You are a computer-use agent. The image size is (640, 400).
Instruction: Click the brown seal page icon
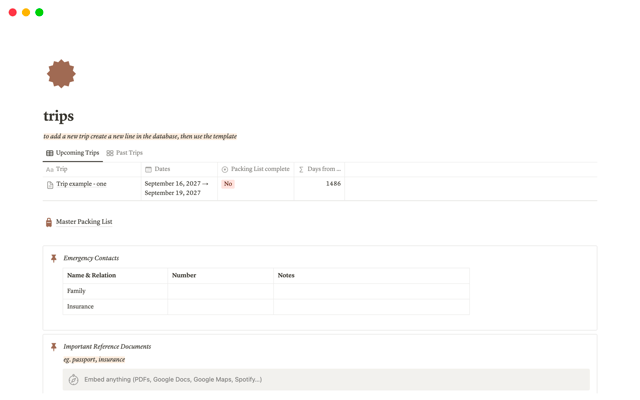pos(61,74)
